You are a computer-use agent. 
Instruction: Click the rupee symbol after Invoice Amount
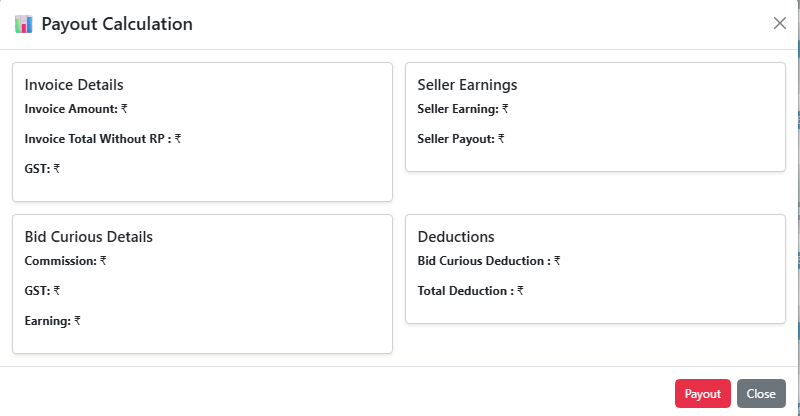pos(124,109)
